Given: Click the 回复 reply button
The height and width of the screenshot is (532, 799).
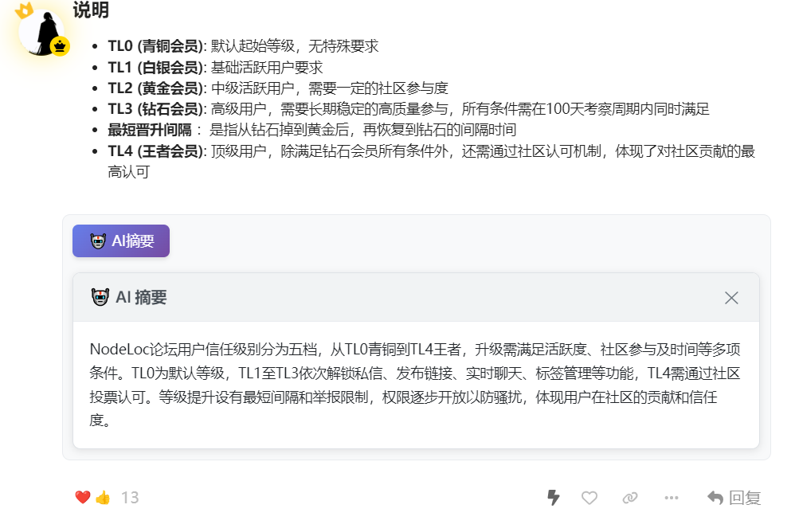Looking at the screenshot, I should (734, 497).
